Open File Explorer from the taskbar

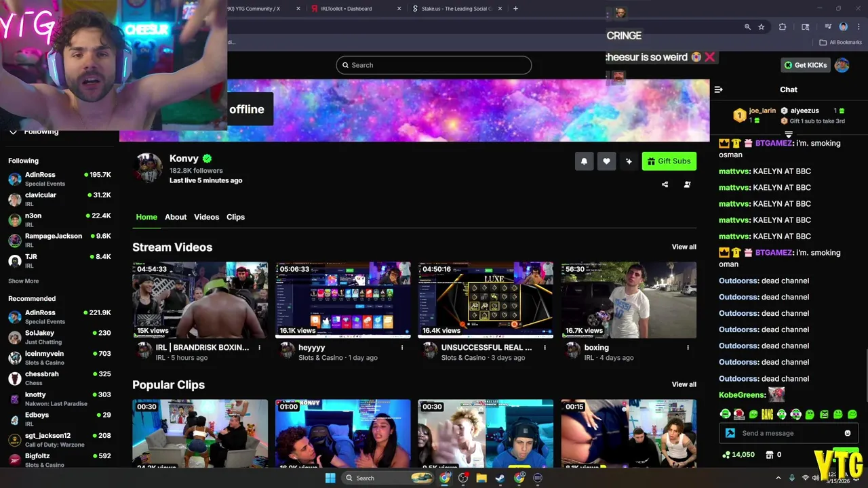pos(481,478)
